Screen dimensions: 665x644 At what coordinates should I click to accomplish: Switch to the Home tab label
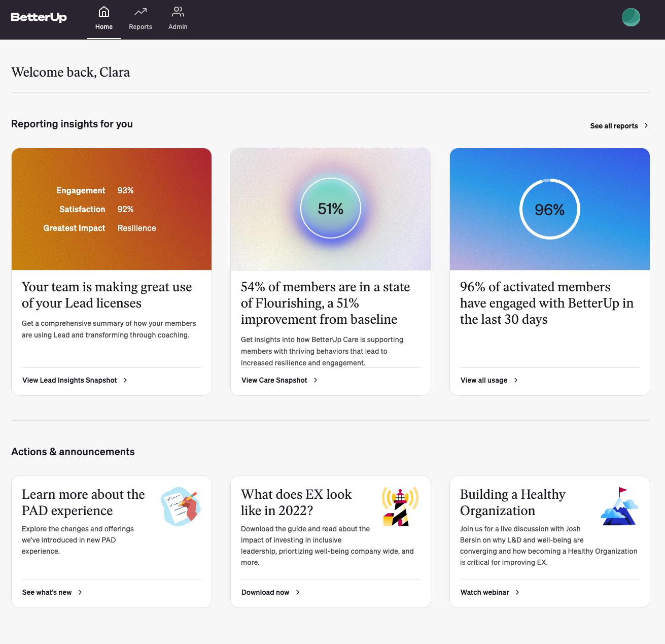point(104,27)
